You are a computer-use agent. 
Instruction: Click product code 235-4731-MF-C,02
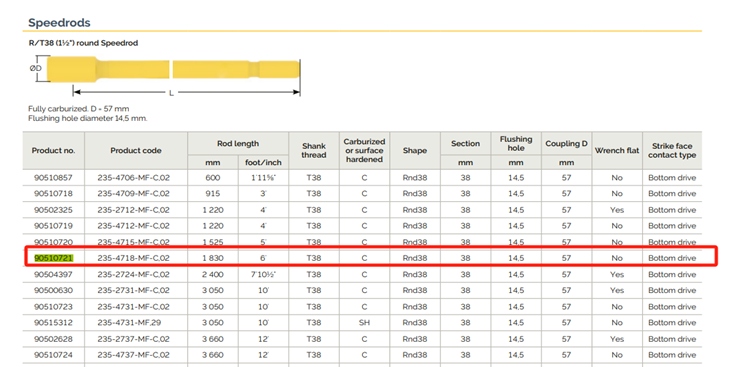(x=134, y=307)
